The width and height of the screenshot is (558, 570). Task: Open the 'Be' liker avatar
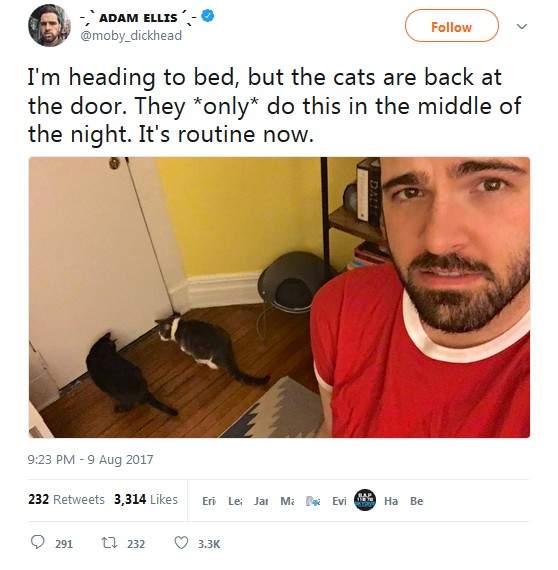417,501
